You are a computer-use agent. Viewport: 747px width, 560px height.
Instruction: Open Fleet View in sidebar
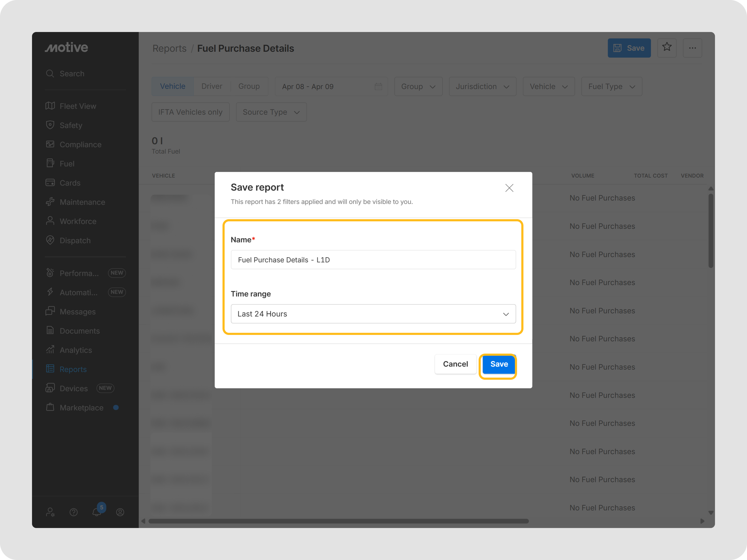click(78, 106)
